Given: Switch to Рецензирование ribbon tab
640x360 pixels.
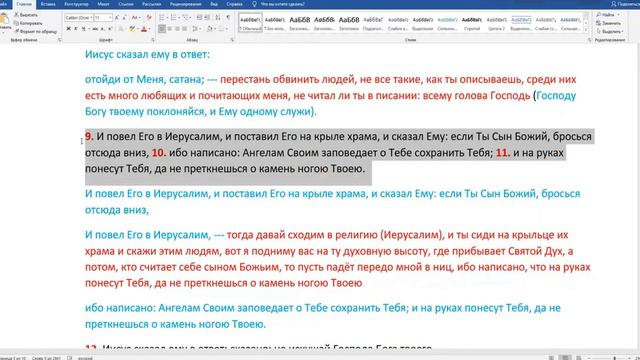Looking at the screenshot, I should click(185, 4).
